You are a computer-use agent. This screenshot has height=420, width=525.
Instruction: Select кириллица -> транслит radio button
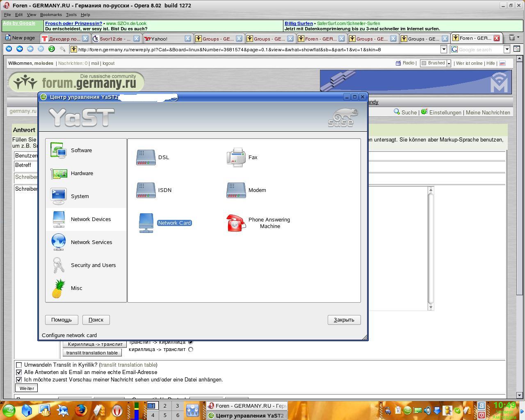[x=190, y=349]
